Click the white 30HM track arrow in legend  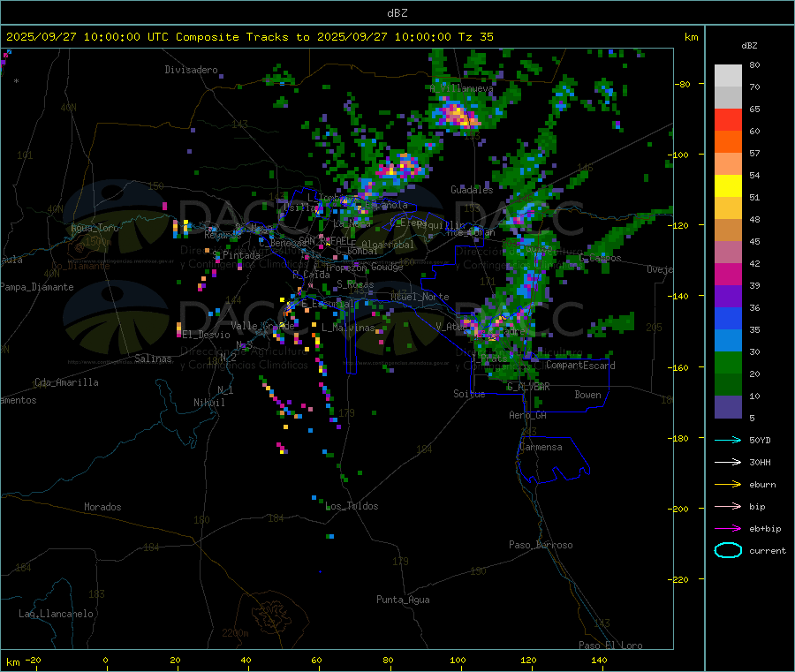click(728, 462)
